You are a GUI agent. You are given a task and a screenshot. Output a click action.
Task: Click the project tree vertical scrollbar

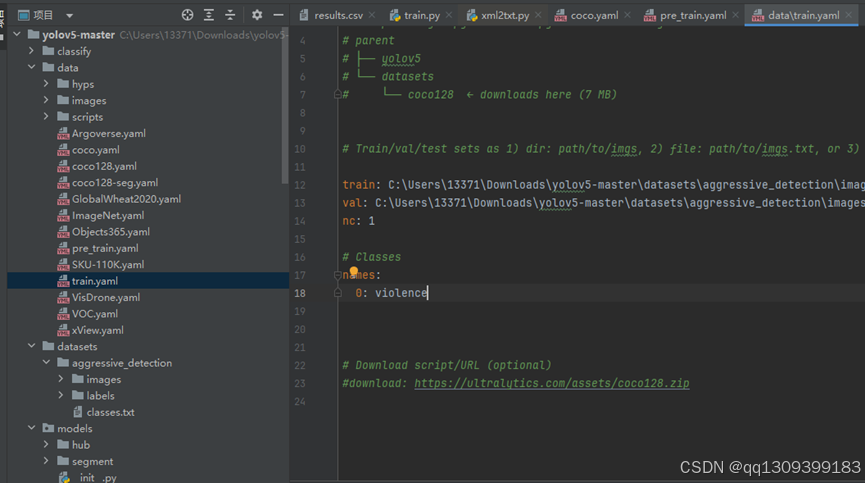coord(285,105)
